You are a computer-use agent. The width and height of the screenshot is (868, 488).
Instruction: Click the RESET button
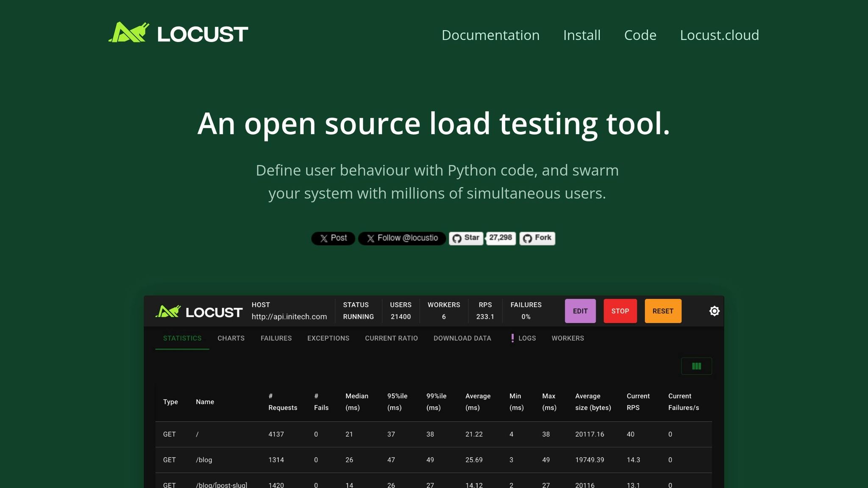click(663, 311)
